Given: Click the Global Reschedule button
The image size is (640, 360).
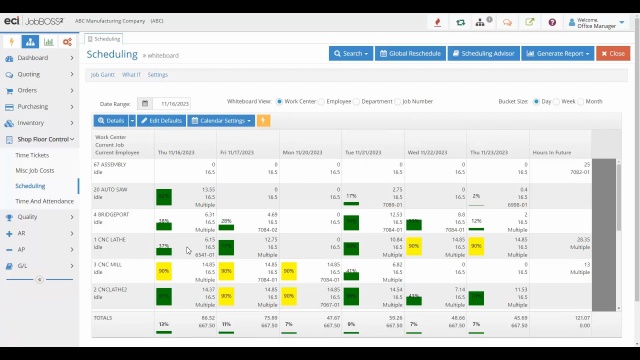Looking at the screenshot, I should click(410, 53).
